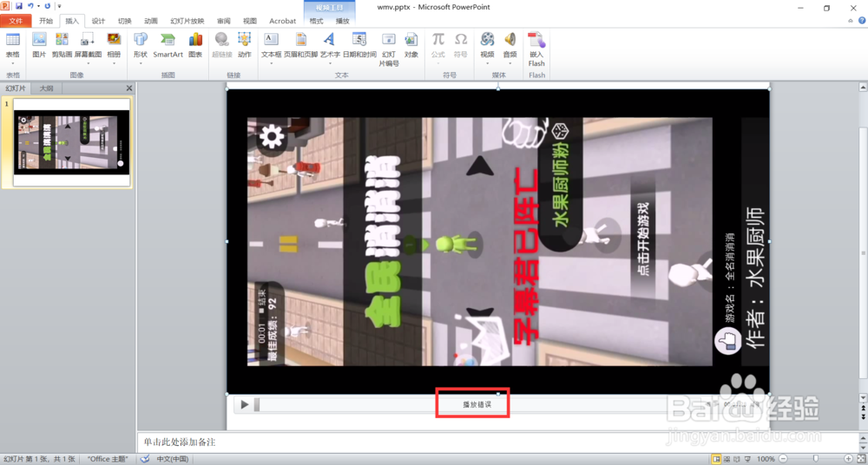Open the 文件 file tab
Image resolution: width=868 pixels, height=465 pixels.
16,21
